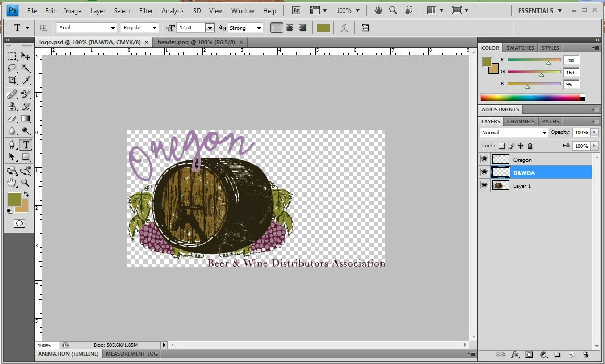Toggle character and paragraph panels

(x=365, y=28)
